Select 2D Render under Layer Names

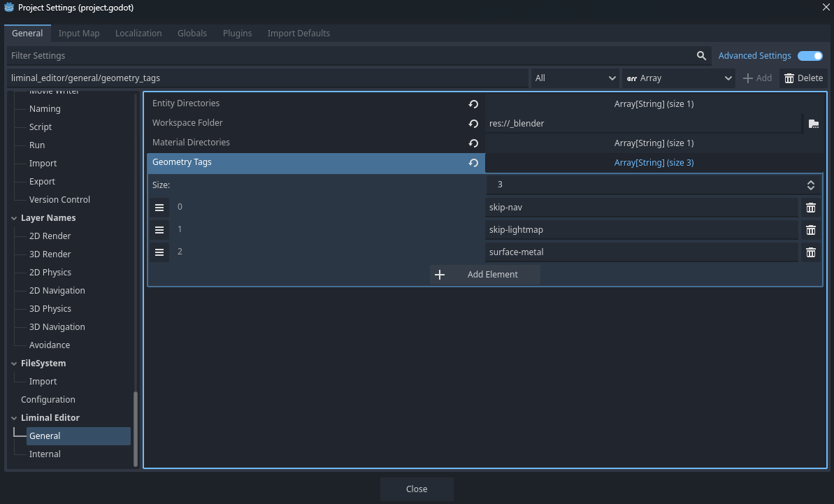pos(50,236)
